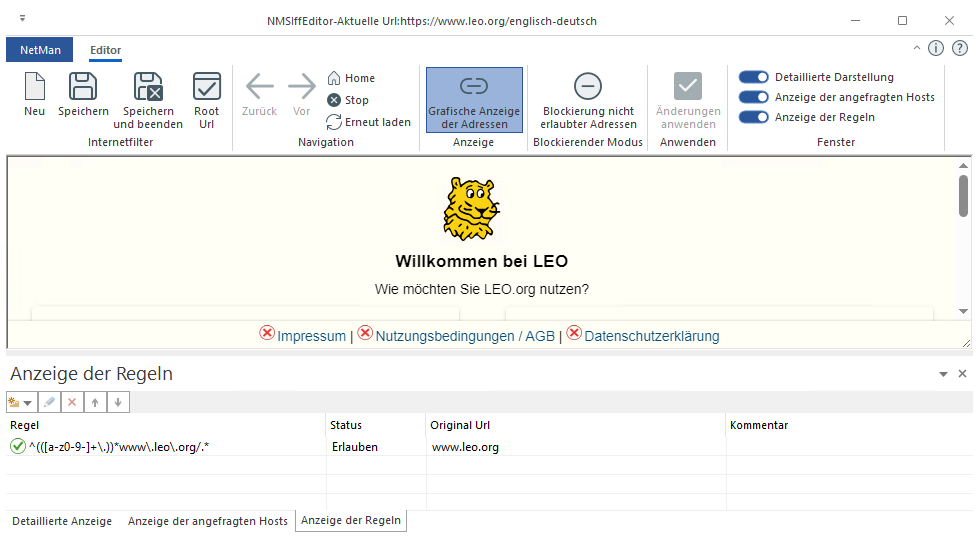
Task: Click the Impressum link
Action: 311,336
